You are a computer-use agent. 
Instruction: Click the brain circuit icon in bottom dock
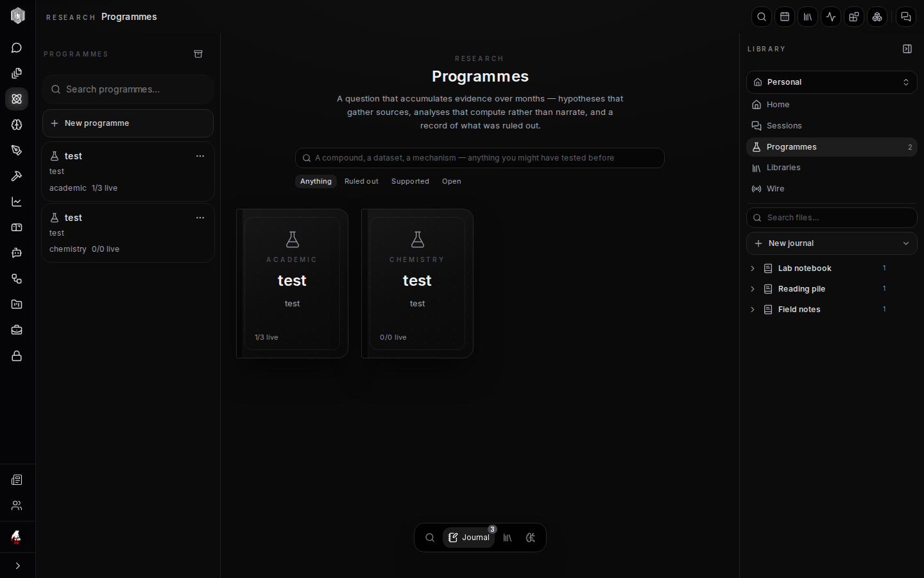coord(531,538)
